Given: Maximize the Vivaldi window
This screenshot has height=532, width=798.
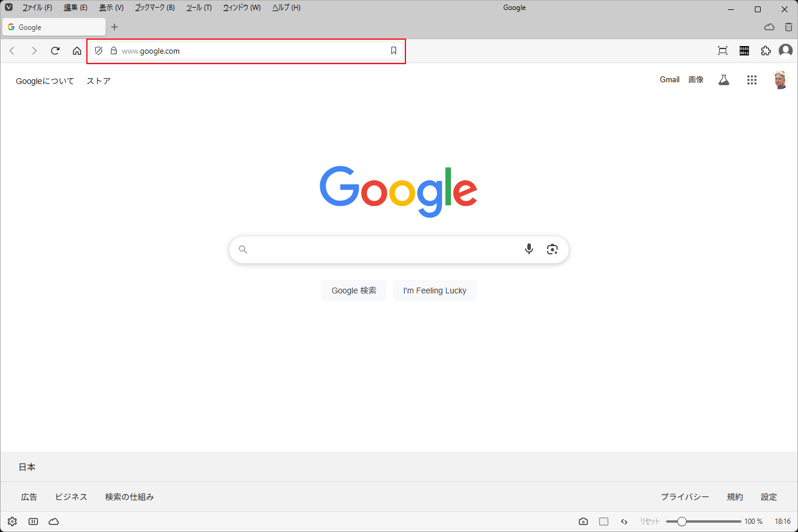Looking at the screenshot, I should click(758, 9).
